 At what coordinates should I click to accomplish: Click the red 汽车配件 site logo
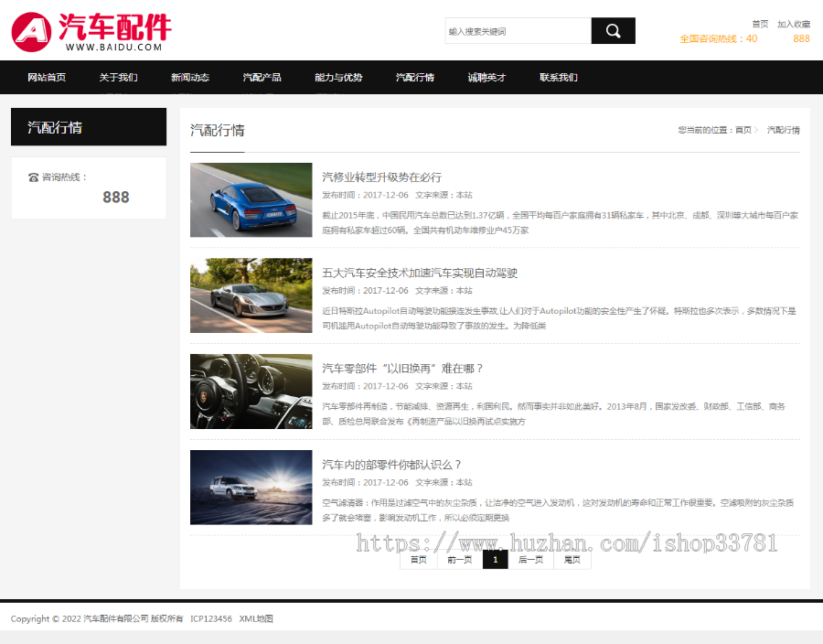[91, 32]
